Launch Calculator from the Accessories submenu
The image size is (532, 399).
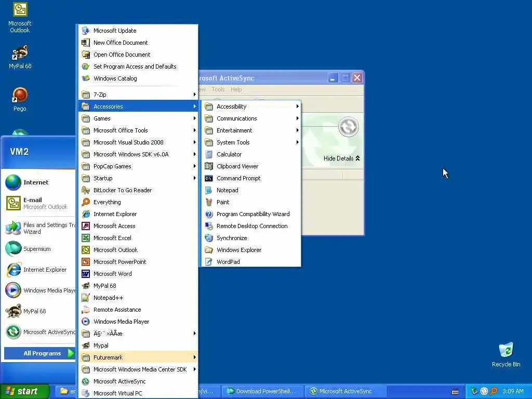click(251, 154)
